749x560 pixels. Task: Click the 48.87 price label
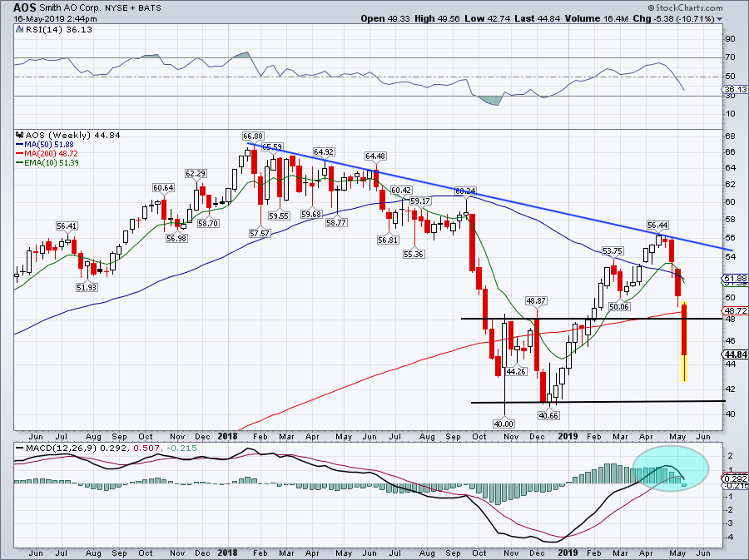(536, 300)
